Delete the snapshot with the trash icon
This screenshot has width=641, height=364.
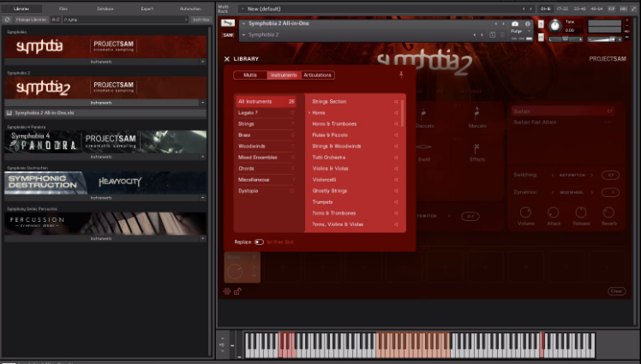point(502,35)
